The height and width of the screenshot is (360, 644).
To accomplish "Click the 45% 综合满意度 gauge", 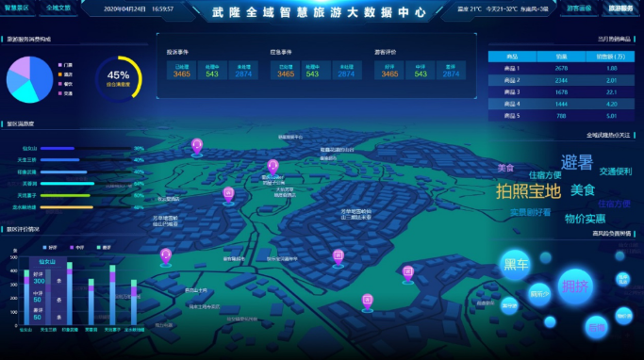I will [x=119, y=79].
